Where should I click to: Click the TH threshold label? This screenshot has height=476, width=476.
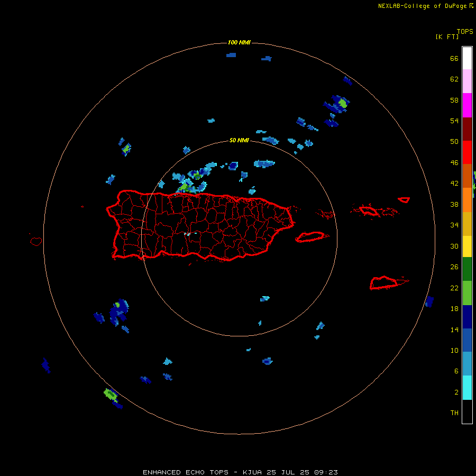pos(454,413)
